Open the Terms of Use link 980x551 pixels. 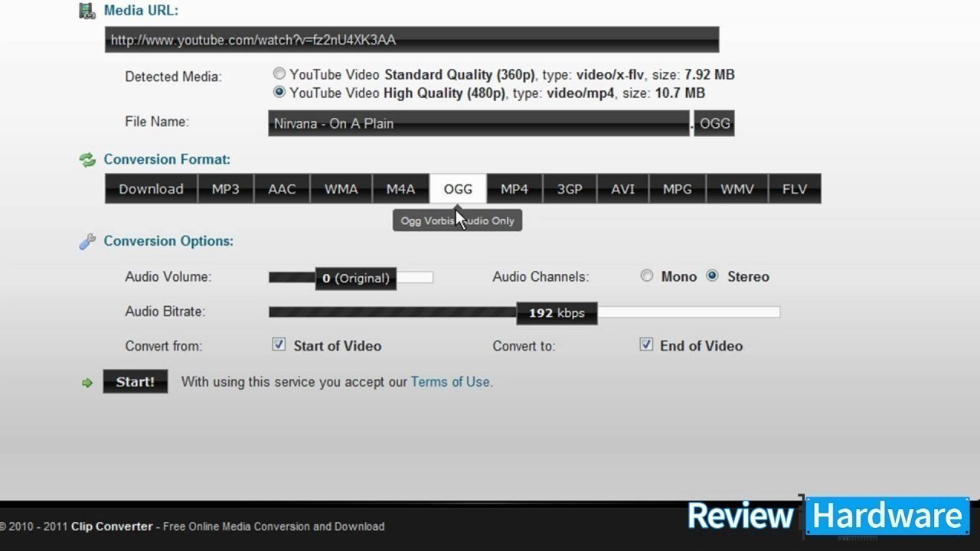point(450,382)
